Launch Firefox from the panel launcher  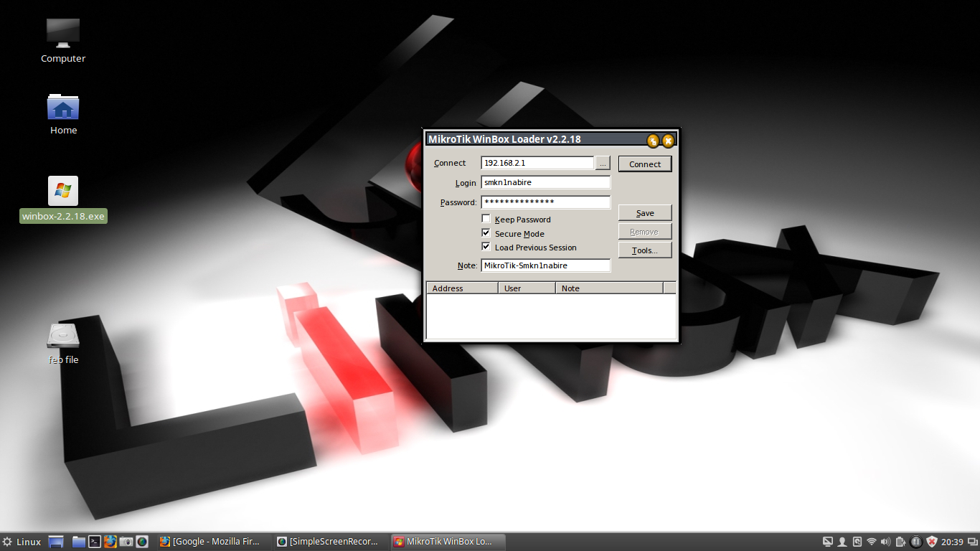point(110,542)
